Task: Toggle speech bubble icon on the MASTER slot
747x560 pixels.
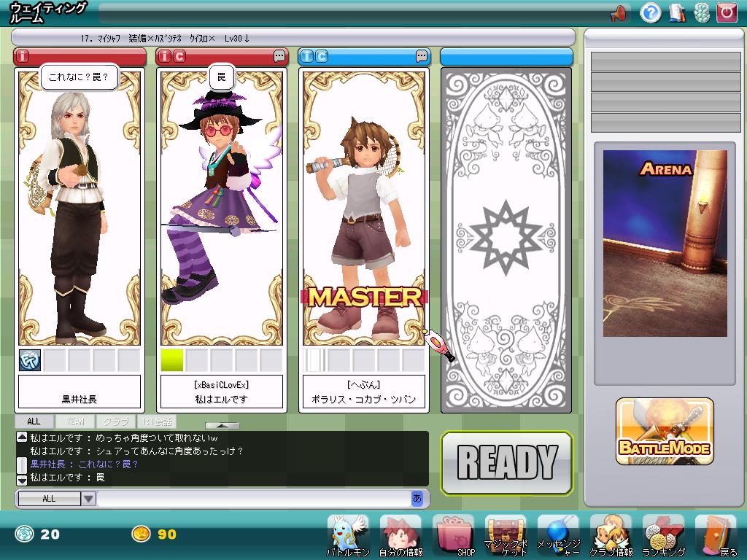Action: [x=422, y=56]
